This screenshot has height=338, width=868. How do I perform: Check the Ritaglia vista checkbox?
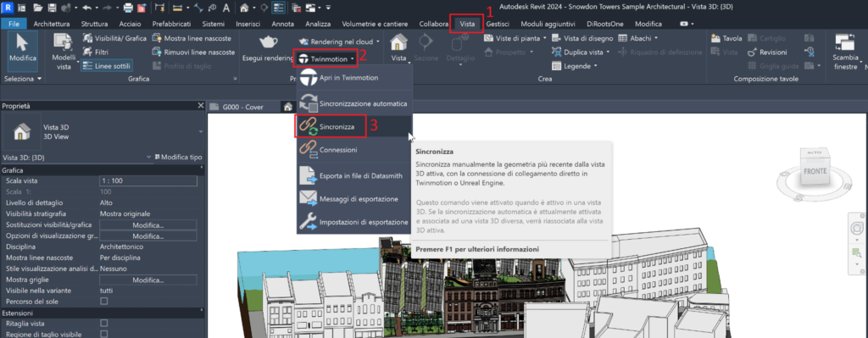(x=103, y=323)
